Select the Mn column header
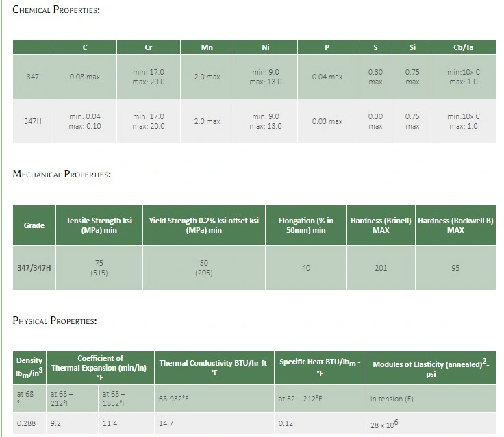 207,47
